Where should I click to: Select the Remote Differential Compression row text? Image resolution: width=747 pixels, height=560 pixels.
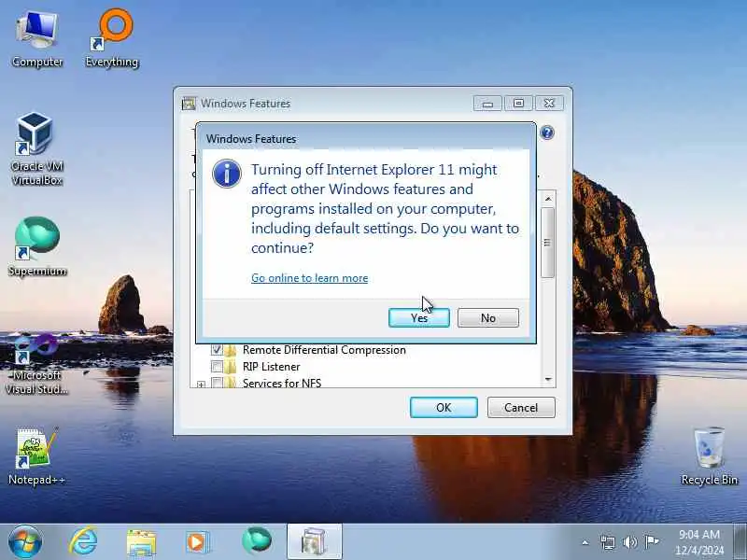(324, 350)
